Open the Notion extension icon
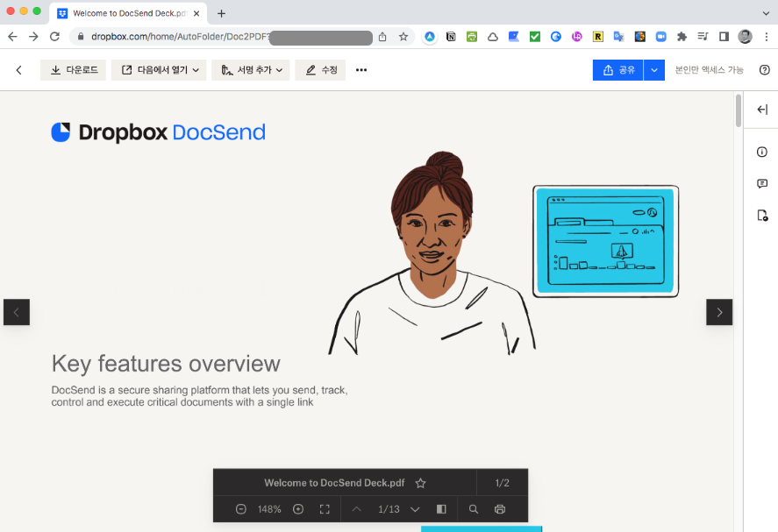 451,37
